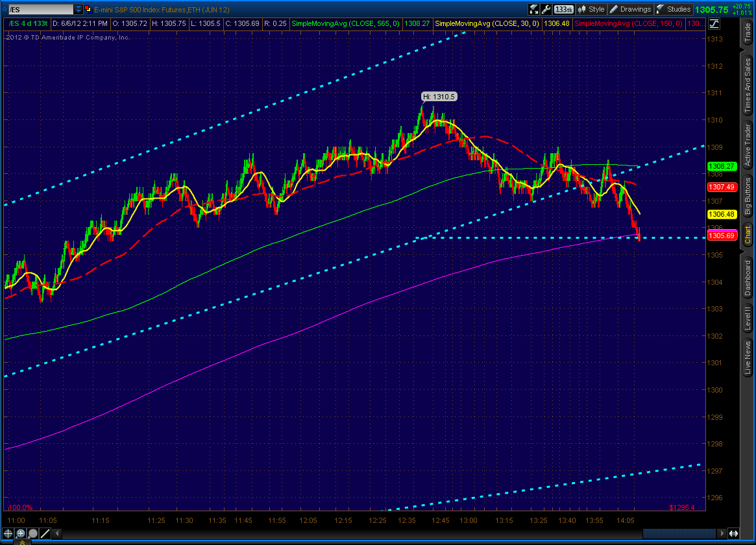This screenshot has width=756, height=545.
Task: Open the Live News side tab
Action: 748,357
